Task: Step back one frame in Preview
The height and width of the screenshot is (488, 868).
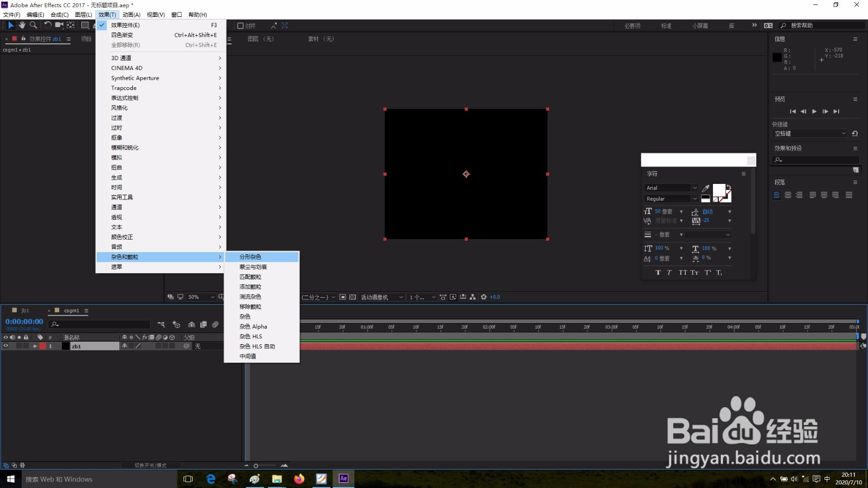Action: click(x=803, y=112)
